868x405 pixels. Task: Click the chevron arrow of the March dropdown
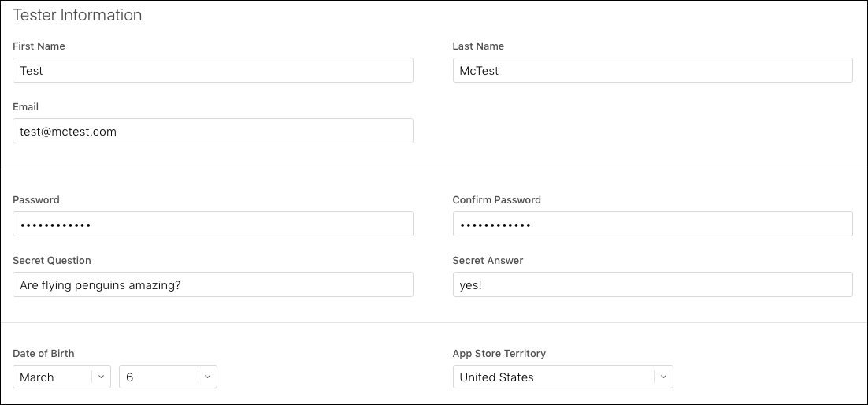coord(101,377)
